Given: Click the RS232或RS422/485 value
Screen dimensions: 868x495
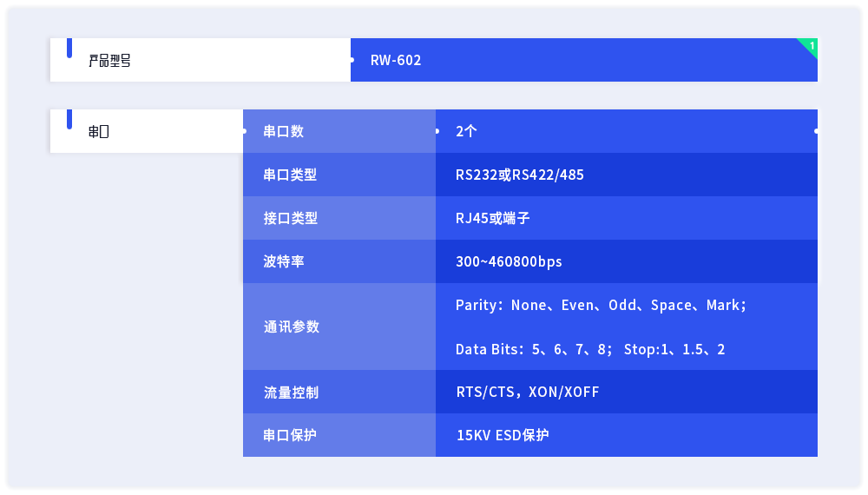Looking at the screenshot, I should (x=520, y=175).
